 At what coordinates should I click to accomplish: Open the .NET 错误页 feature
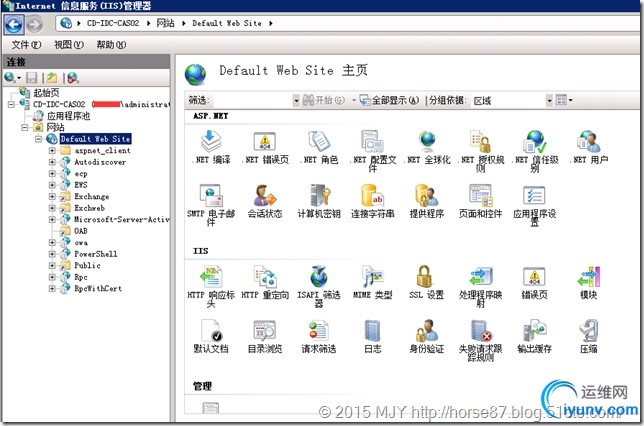coord(265,147)
